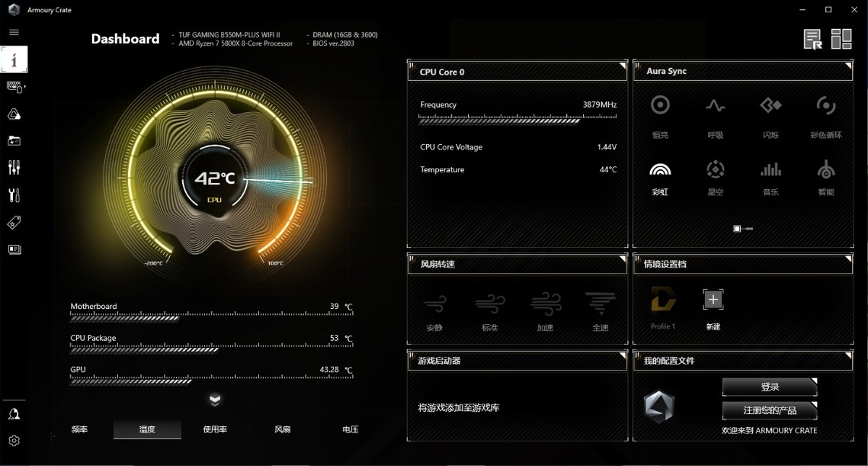The image size is (868, 466).
Task: Click the Aura Sync panel title
Action: pos(666,72)
